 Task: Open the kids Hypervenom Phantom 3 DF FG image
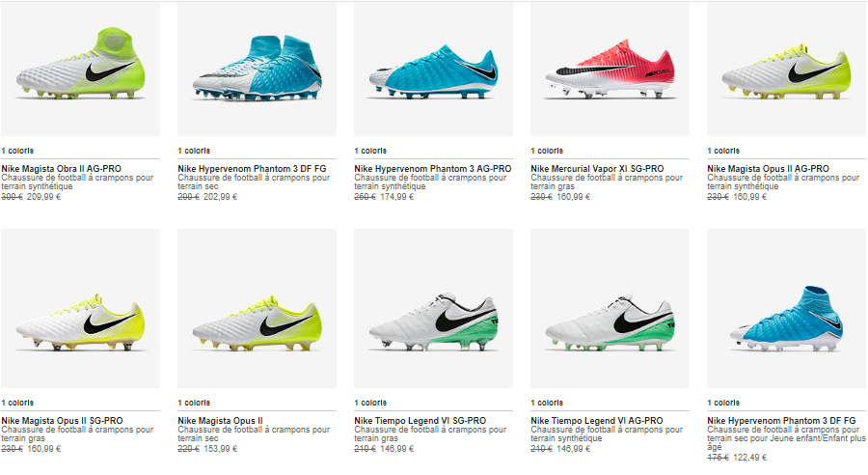coord(787,308)
